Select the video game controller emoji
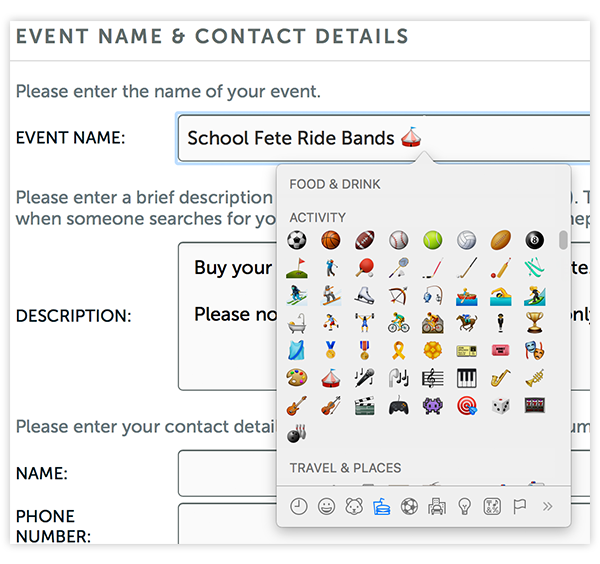Screen dimensions: 600x564 click(x=398, y=406)
